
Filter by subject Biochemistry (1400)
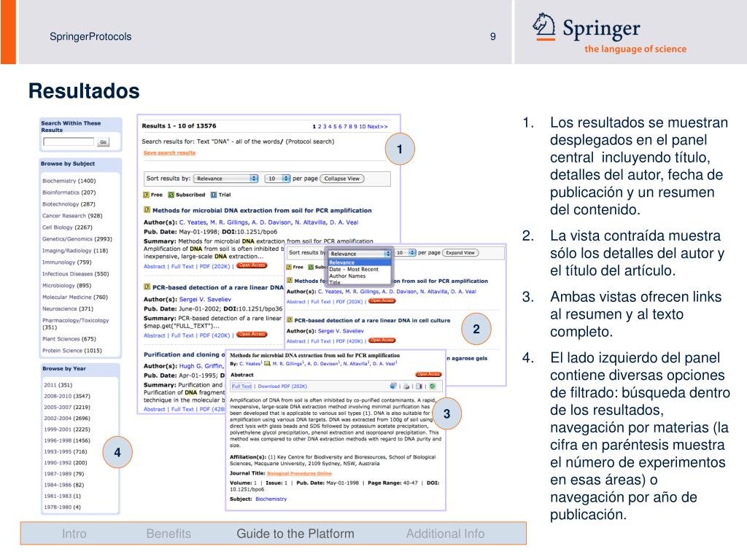[x=69, y=181]
